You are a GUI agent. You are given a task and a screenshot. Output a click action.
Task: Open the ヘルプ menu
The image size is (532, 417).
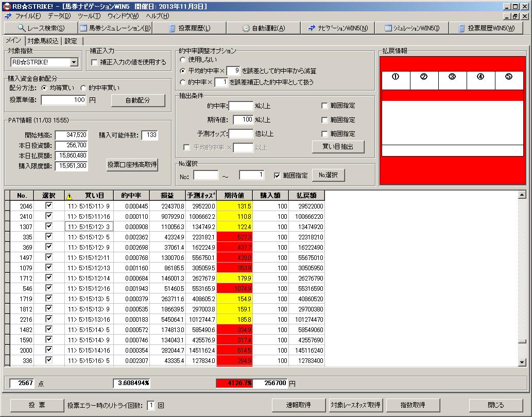[157, 16]
